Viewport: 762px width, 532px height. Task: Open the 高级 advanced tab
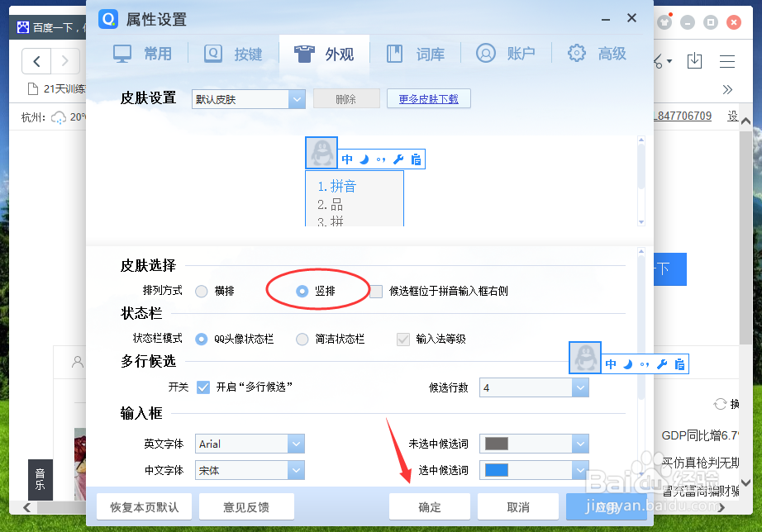[x=598, y=54]
